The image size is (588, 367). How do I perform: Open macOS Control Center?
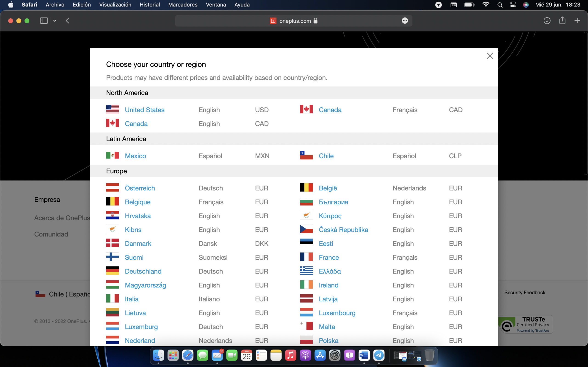coord(513,5)
